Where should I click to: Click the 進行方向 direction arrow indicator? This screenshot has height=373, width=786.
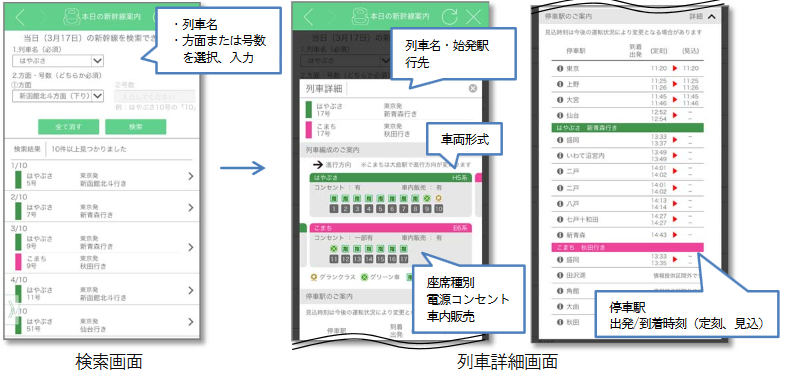319,164
